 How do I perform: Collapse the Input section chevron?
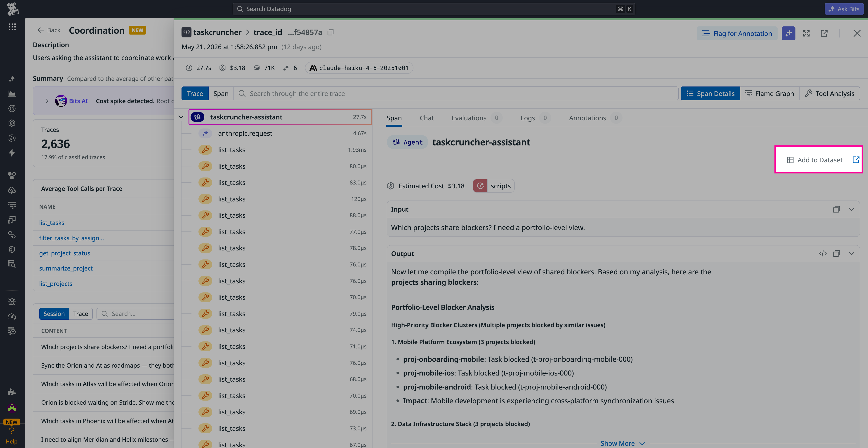(851, 209)
